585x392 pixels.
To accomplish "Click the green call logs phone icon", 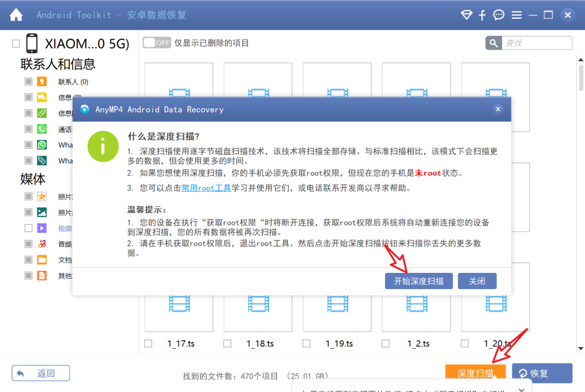I will [x=42, y=129].
